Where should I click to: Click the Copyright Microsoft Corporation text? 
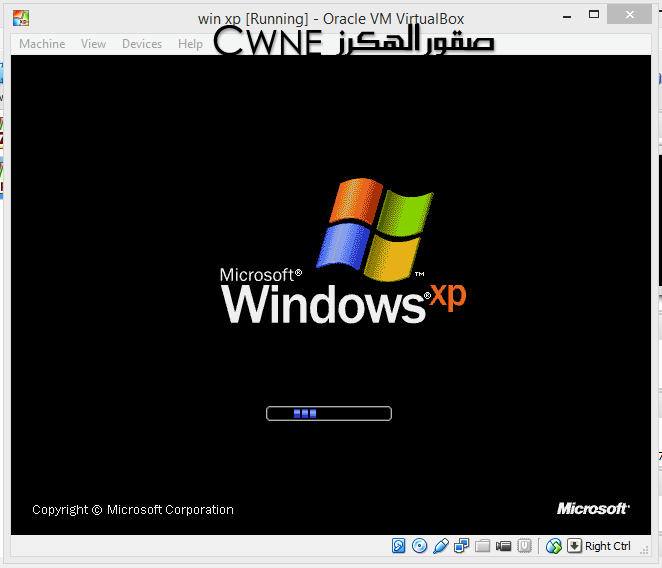(x=133, y=510)
